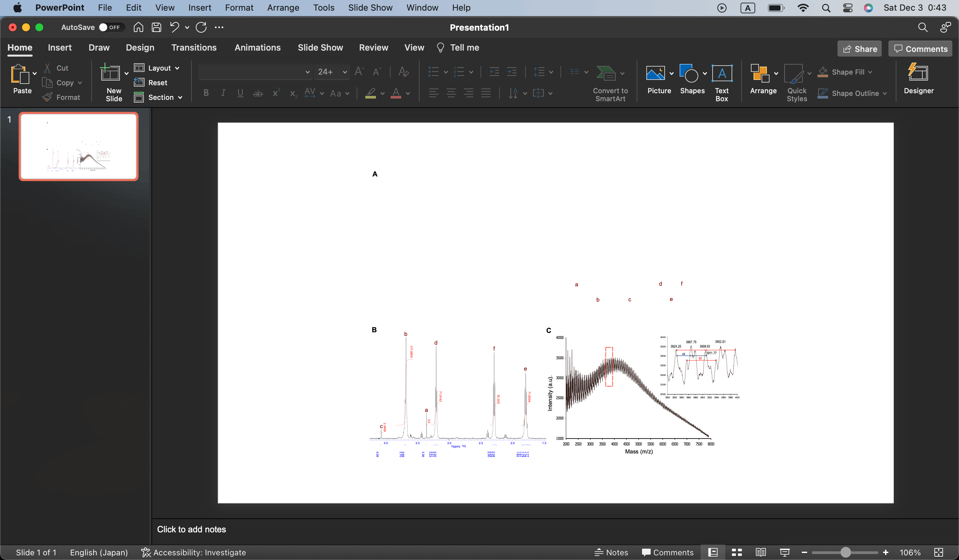This screenshot has height=560, width=959.
Task: Toggle Subscript formatting
Action: click(x=293, y=93)
